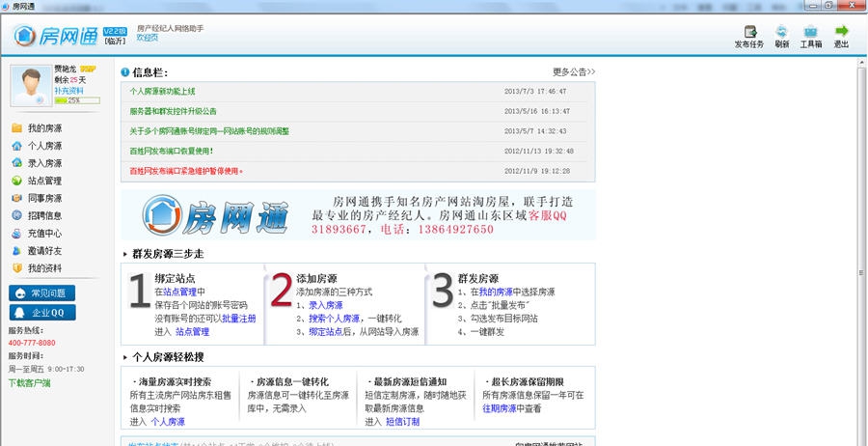Click 录入房源 link in step 2

(326, 305)
